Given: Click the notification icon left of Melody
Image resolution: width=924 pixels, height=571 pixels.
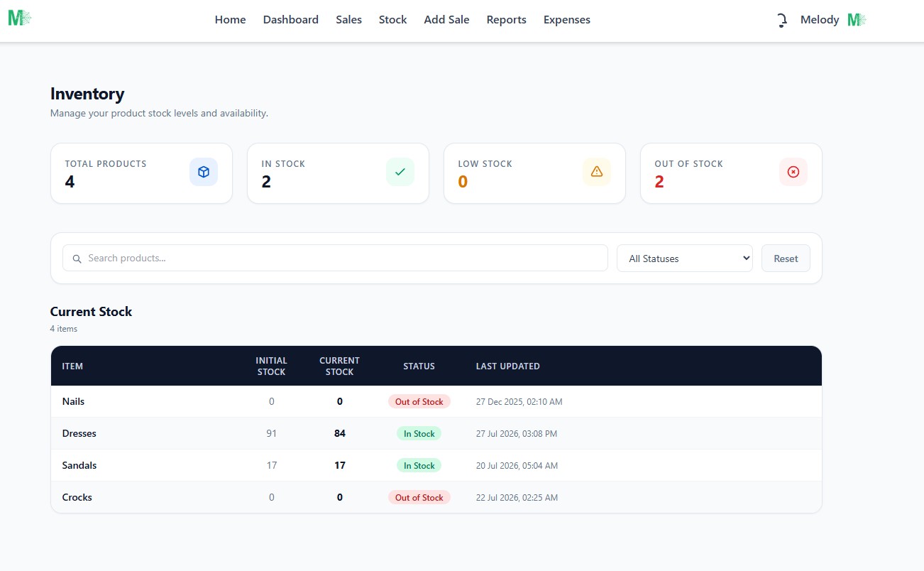Looking at the screenshot, I should 782,21.
